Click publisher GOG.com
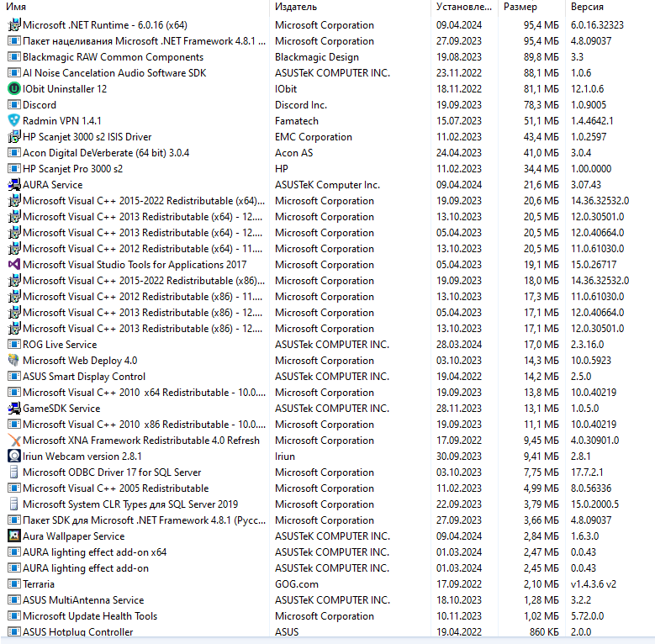This screenshot has height=644, width=655. (x=297, y=583)
